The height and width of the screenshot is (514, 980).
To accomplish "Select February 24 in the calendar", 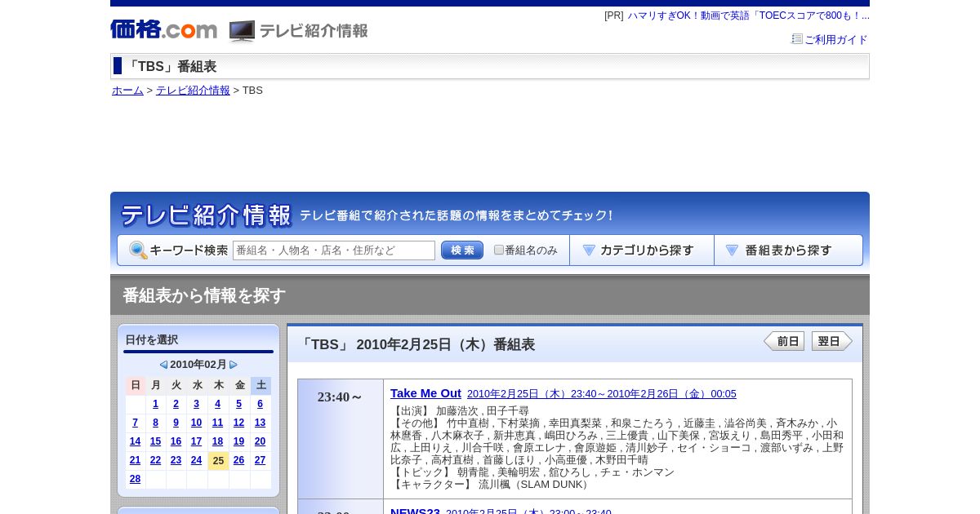I will pyautogui.click(x=196, y=460).
